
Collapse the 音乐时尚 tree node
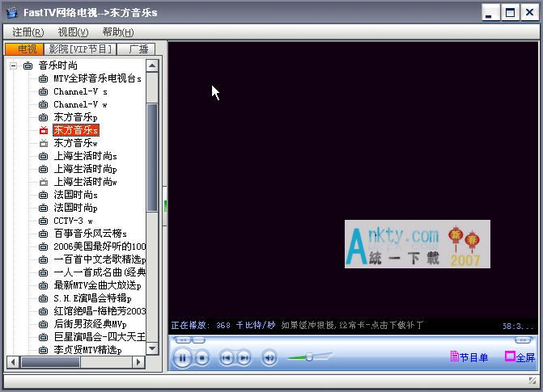pos(13,65)
